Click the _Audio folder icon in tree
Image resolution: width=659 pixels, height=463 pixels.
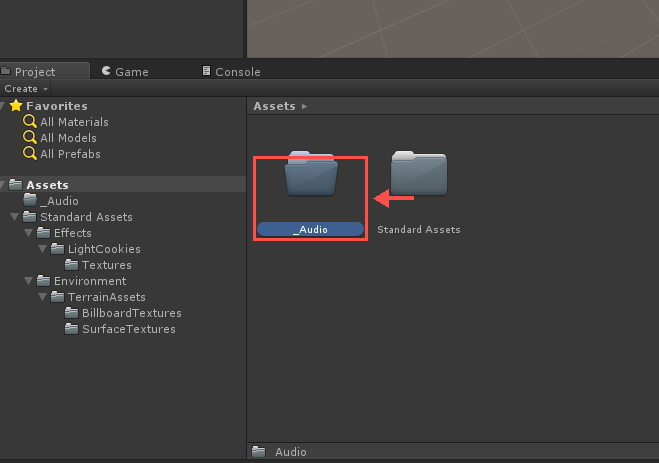point(30,200)
